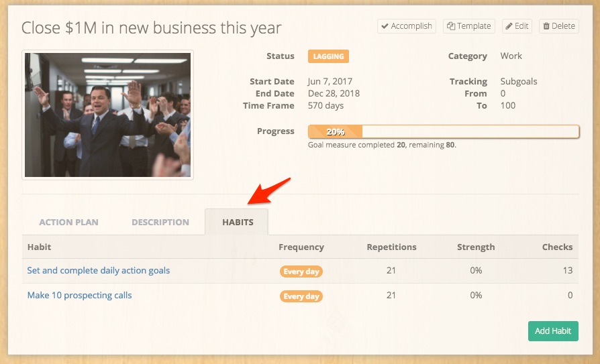Image resolution: width=600 pixels, height=364 pixels.
Task: Click the Delete trash button
Action: [558, 26]
